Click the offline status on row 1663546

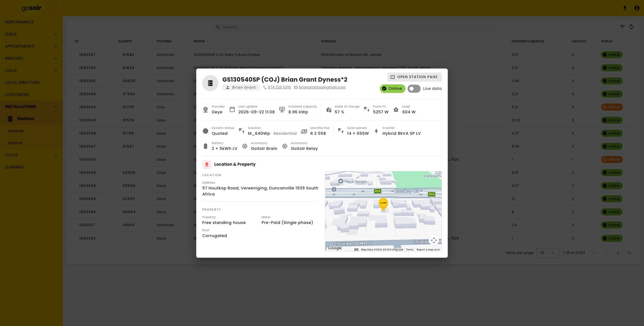pos(612,160)
